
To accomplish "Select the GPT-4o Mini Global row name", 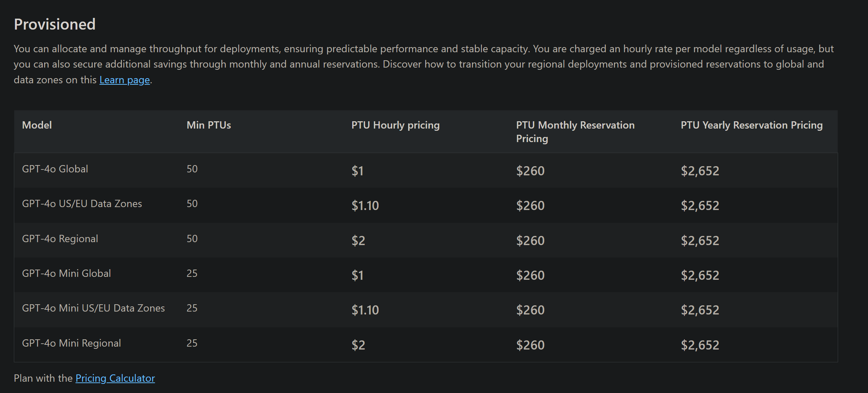I will click(66, 273).
